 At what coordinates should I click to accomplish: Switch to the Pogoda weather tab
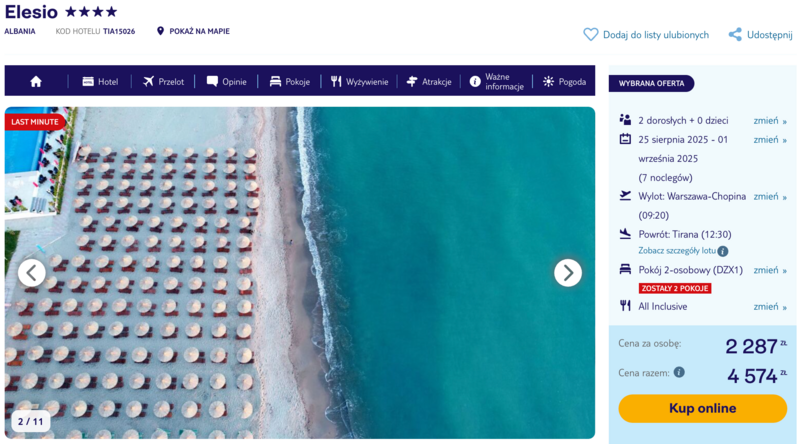click(564, 82)
